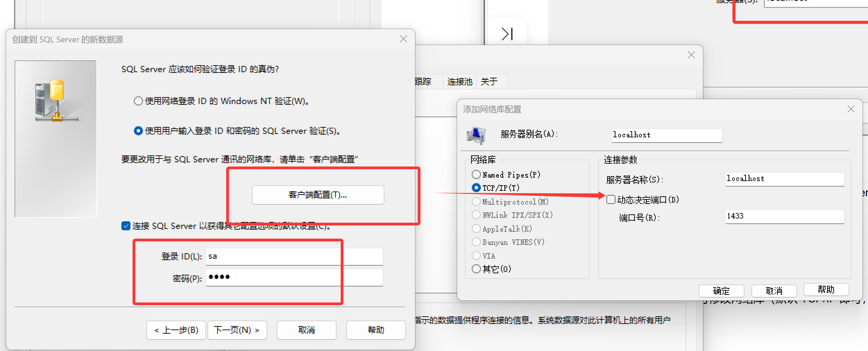Edit the 服务器别名(A) alias field
This screenshot has width=868, height=351.
coord(667,135)
